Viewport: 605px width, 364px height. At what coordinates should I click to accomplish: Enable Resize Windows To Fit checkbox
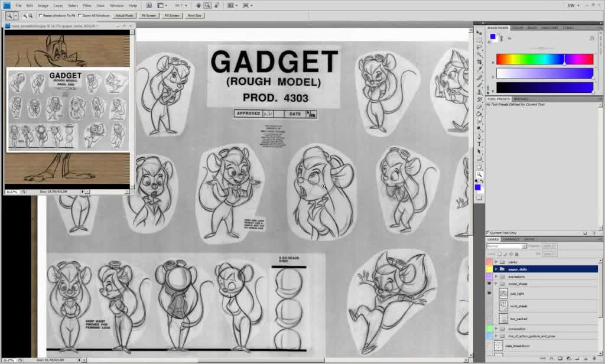point(41,16)
